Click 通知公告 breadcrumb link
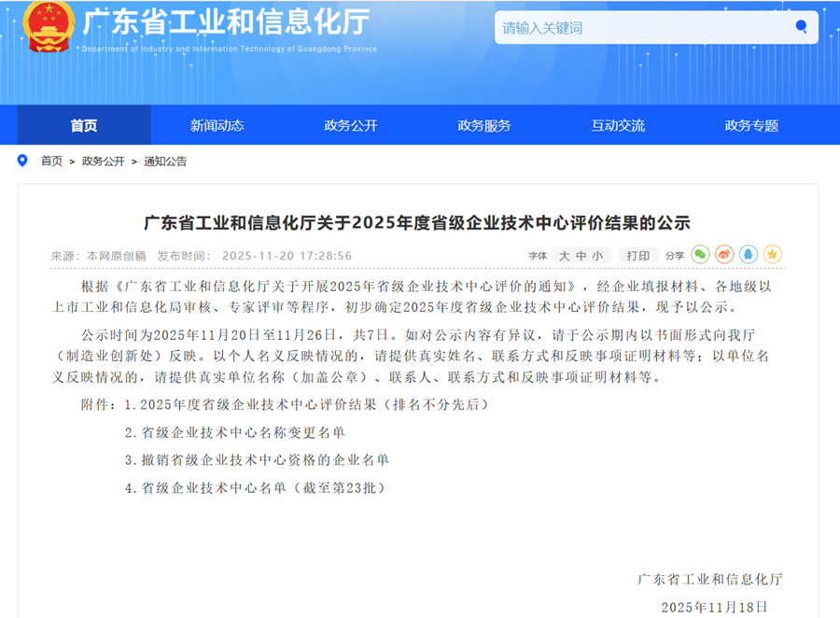Image resolution: width=840 pixels, height=618 pixels. pyautogui.click(x=165, y=162)
